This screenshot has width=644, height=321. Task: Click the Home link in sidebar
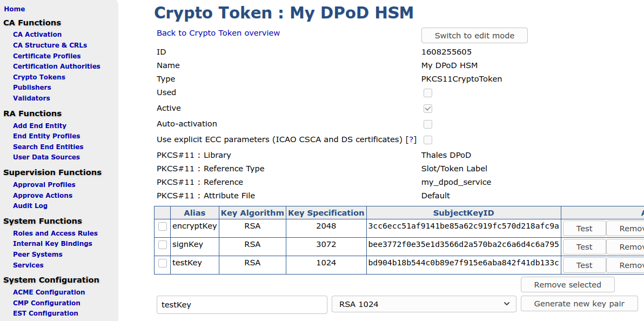15,9
